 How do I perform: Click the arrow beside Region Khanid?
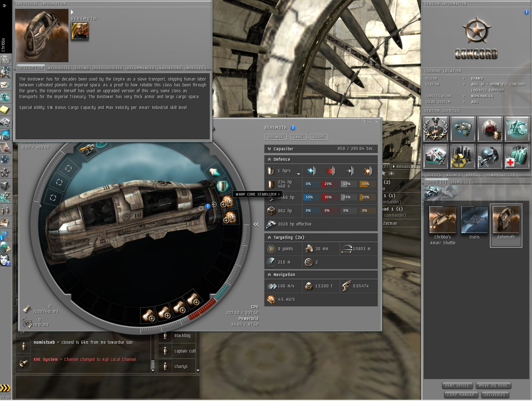464,79
